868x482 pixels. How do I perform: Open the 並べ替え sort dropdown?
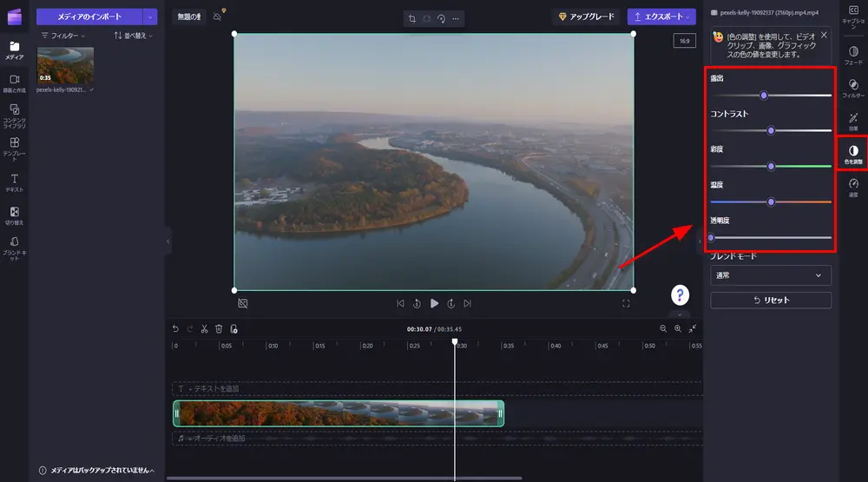pos(134,36)
